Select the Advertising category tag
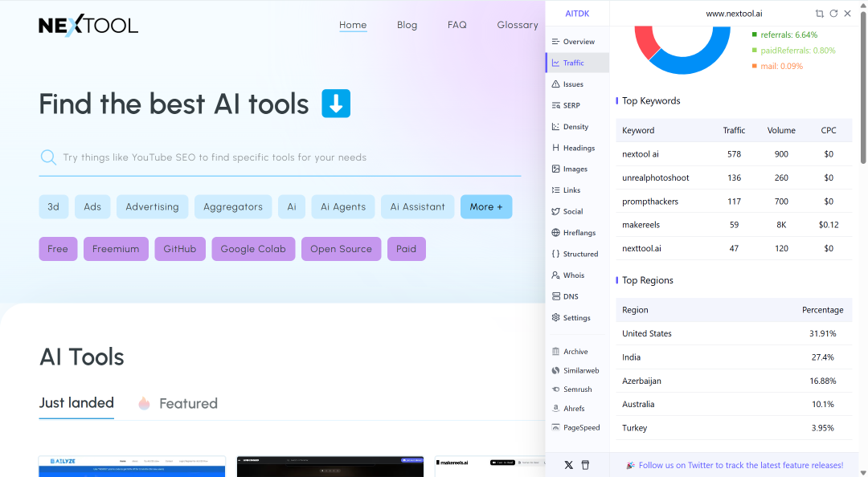Image resolution: width=868 pixels, height=477 pixels. tap(152, 206)
